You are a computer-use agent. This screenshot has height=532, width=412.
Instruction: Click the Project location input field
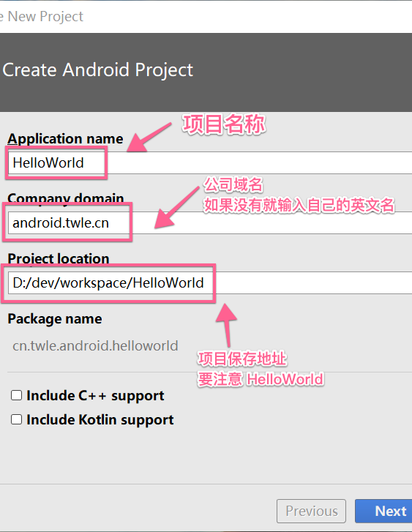(x=210, y=282)
